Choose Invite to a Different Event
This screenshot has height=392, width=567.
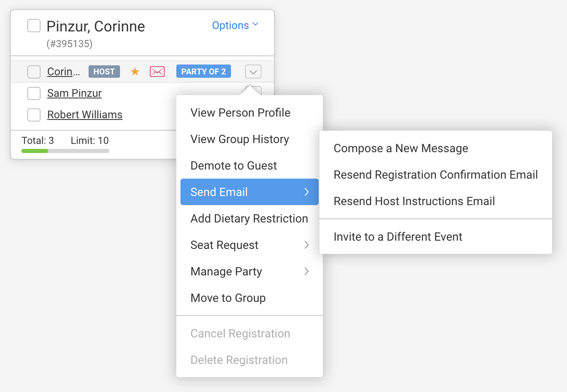(x=398, y=237)
